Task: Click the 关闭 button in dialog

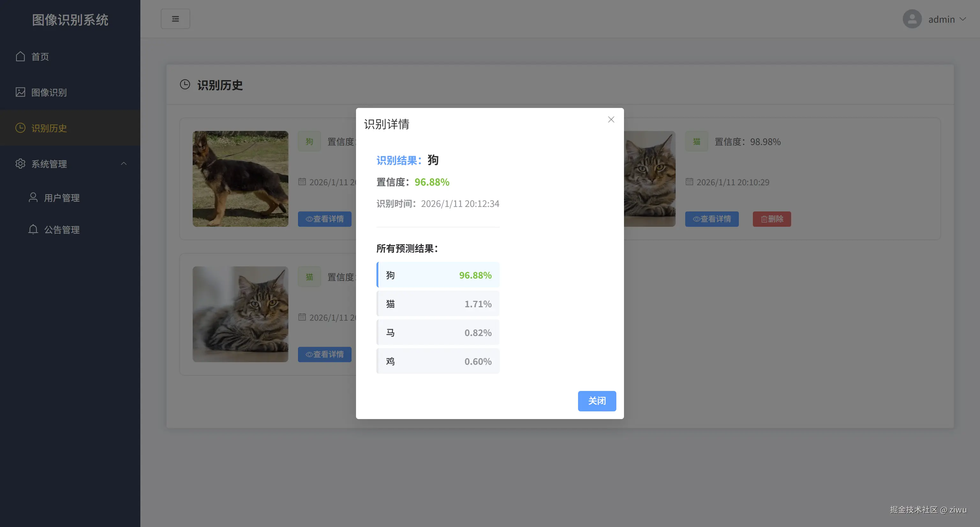Action: pos(597,401)
